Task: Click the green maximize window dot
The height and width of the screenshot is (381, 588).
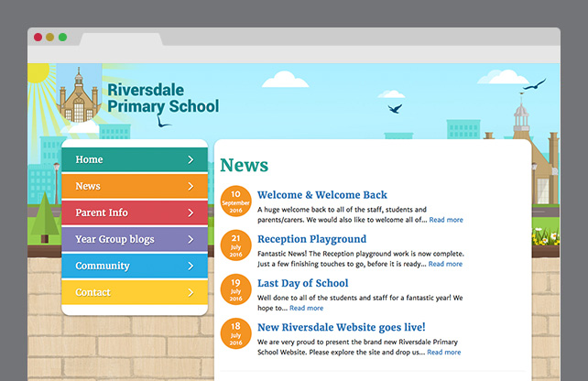Action: point(62,38)
